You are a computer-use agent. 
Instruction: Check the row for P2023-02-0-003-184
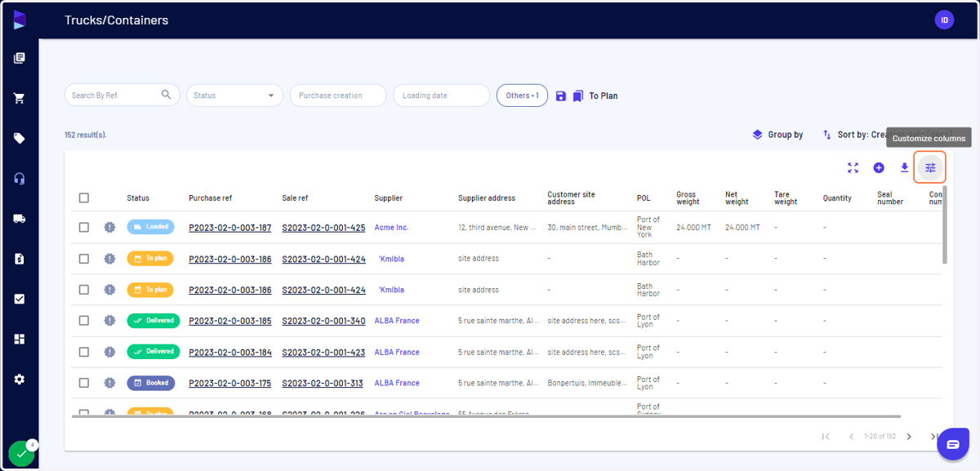click(83, 352)
